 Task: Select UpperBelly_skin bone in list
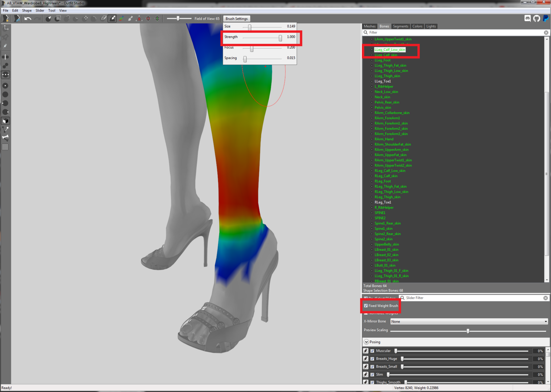pyautogui.click(x=387, y=244)
